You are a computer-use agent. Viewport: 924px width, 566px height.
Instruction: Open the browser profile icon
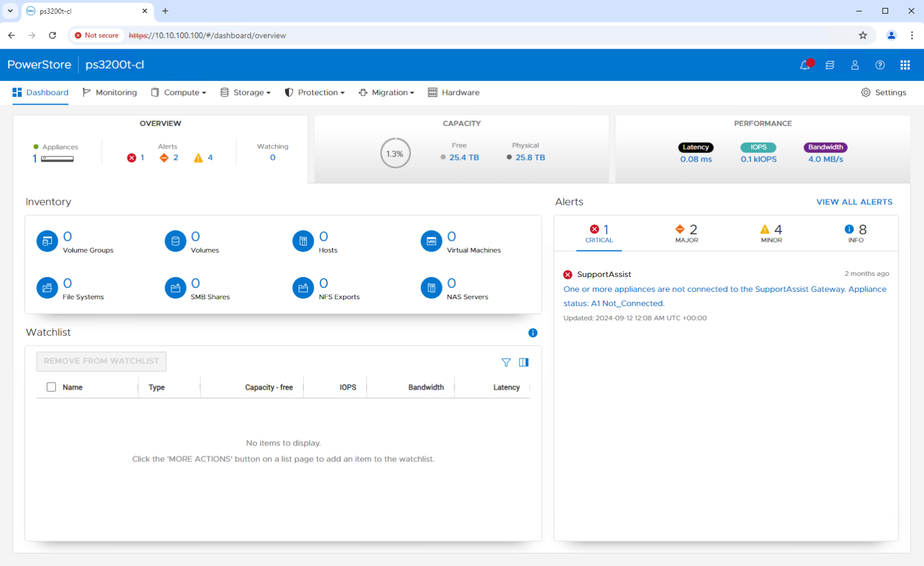coord(892,35)
